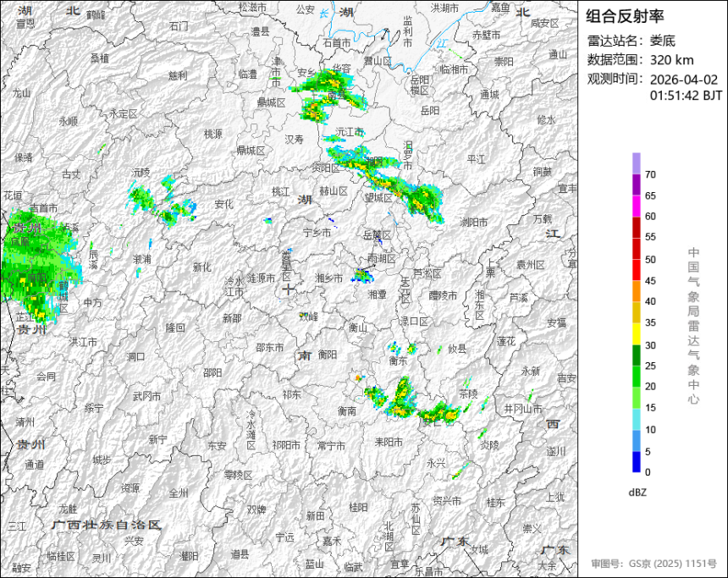Select the 宁远 map label
This screenshot has width=728, height=578.
[285, 537]
